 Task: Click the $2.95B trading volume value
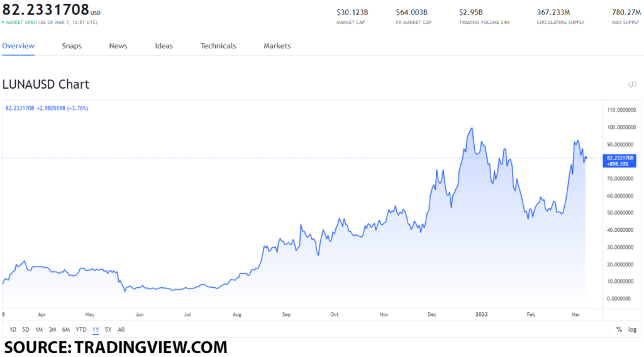pos(470,13)
